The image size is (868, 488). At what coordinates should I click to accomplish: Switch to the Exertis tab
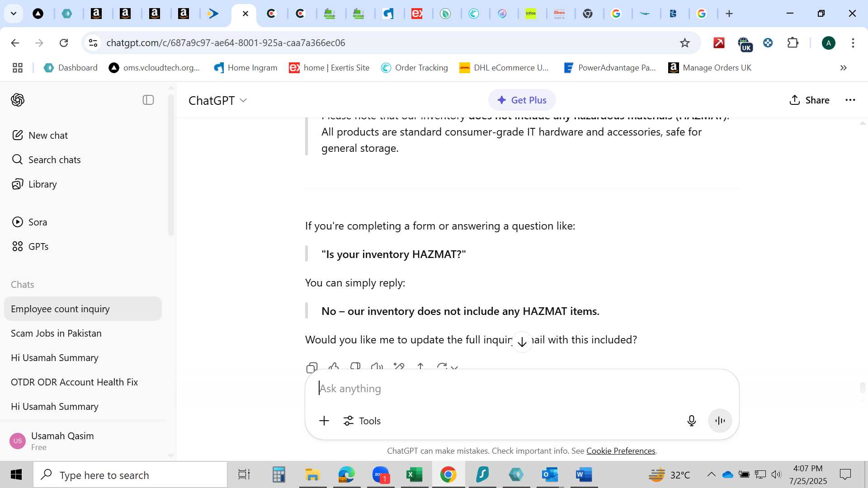[x=417, y=14]
